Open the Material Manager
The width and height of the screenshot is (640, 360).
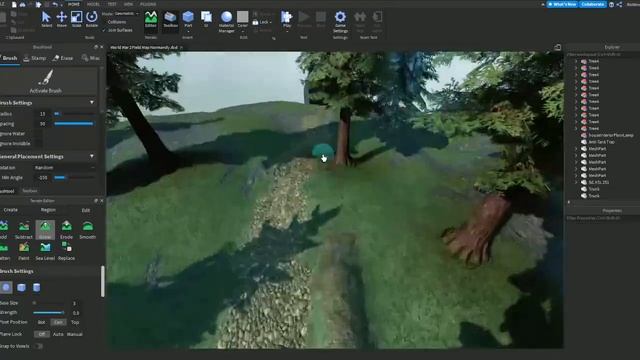coord(226,21)
